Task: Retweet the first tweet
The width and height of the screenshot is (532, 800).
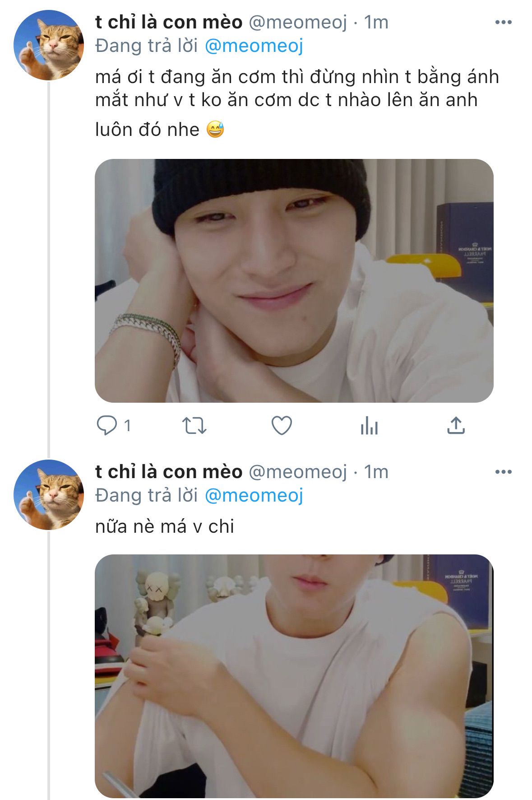Action: [x=194, y=425]
